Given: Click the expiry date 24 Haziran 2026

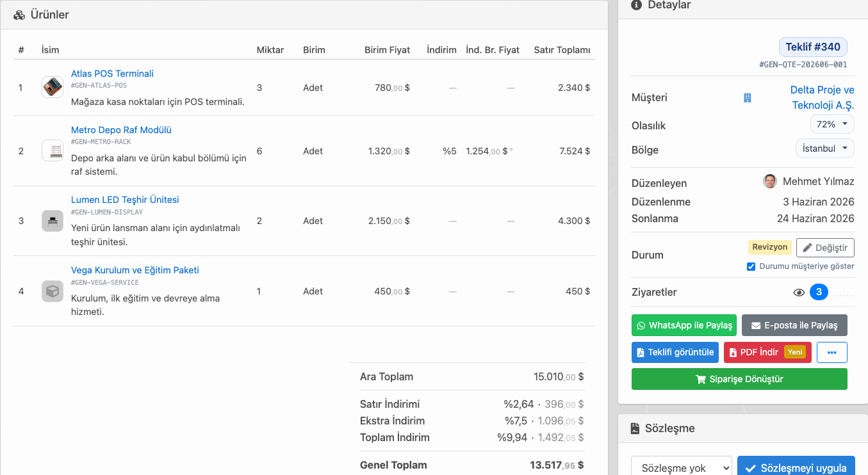Looking at the screenshot, I should tap(815, 218).
